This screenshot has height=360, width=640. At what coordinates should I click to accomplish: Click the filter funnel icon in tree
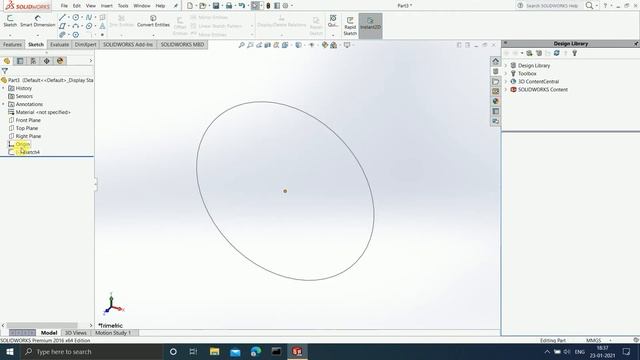coord(5,71)
